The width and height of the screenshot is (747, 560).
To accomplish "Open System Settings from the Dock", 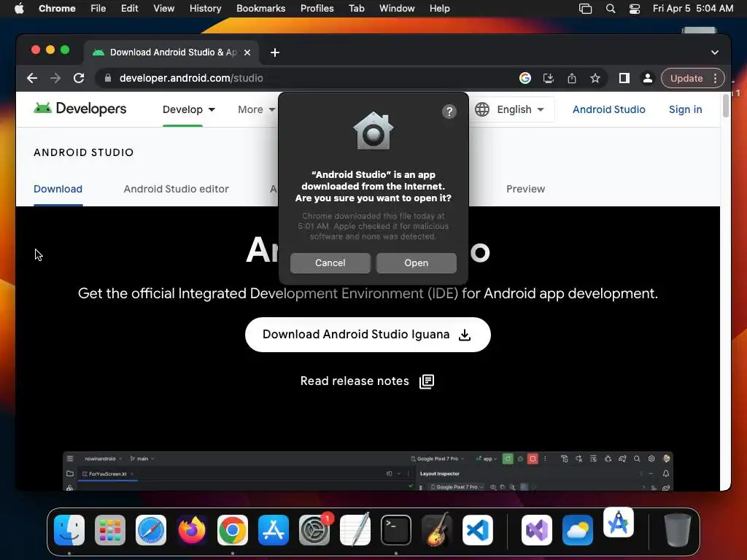I will tap(314, 530).
